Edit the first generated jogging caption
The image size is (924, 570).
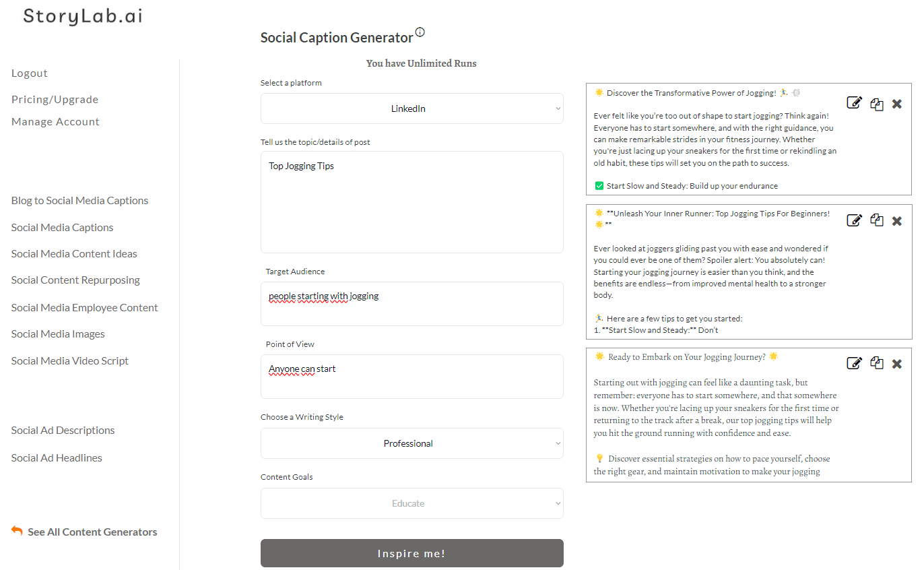point(854,103)
